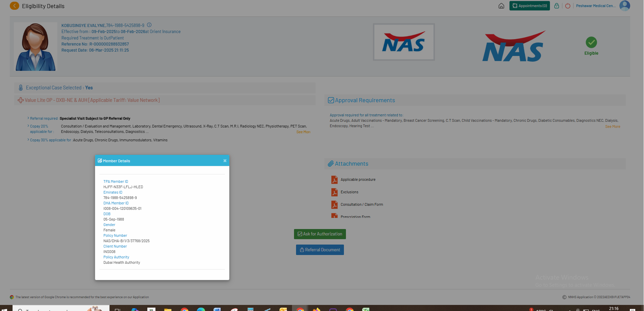The height and width of the screenshot is (311, 644).
Task: Open Peshawar Medical Cen... account link
Action: [x=596, y=6]
